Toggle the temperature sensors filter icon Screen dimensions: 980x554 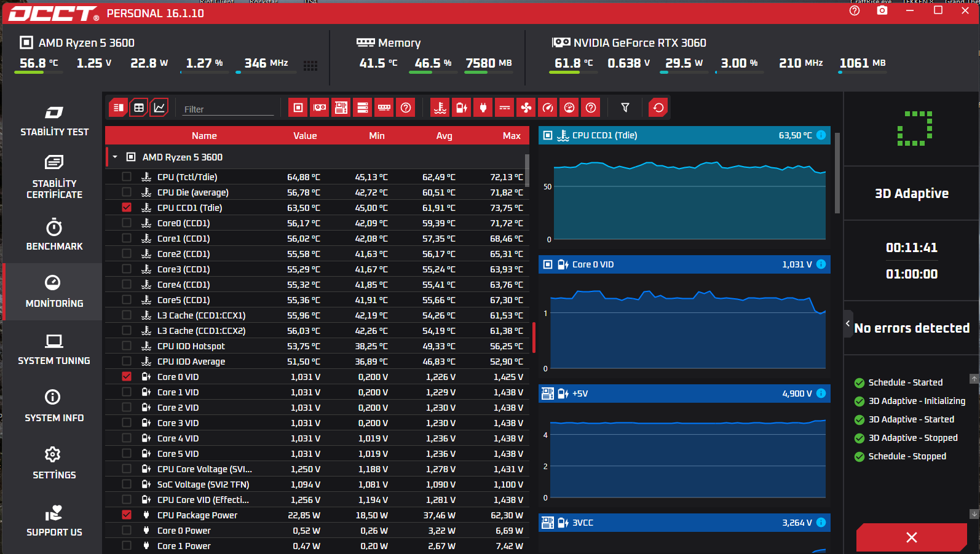point(440,108)
